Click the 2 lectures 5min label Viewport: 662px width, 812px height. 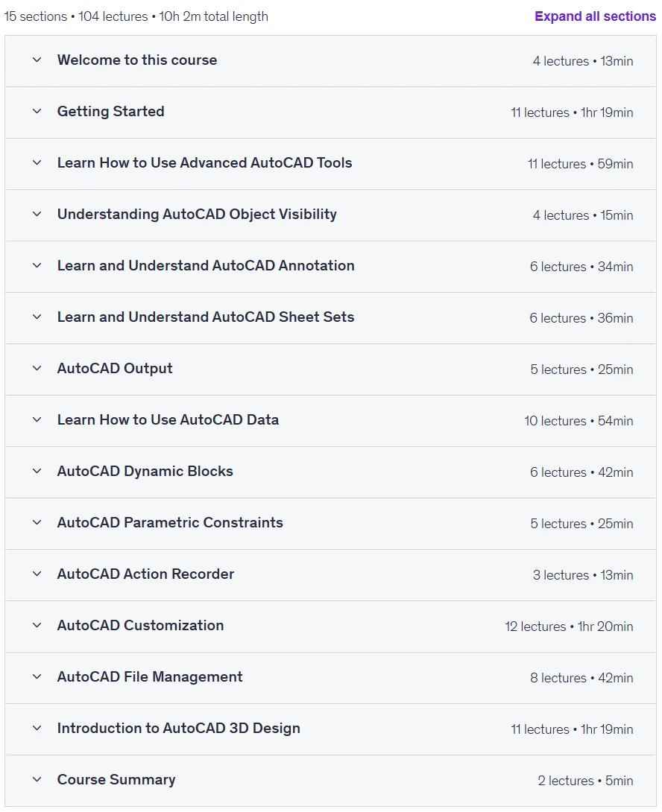point(585,781)
